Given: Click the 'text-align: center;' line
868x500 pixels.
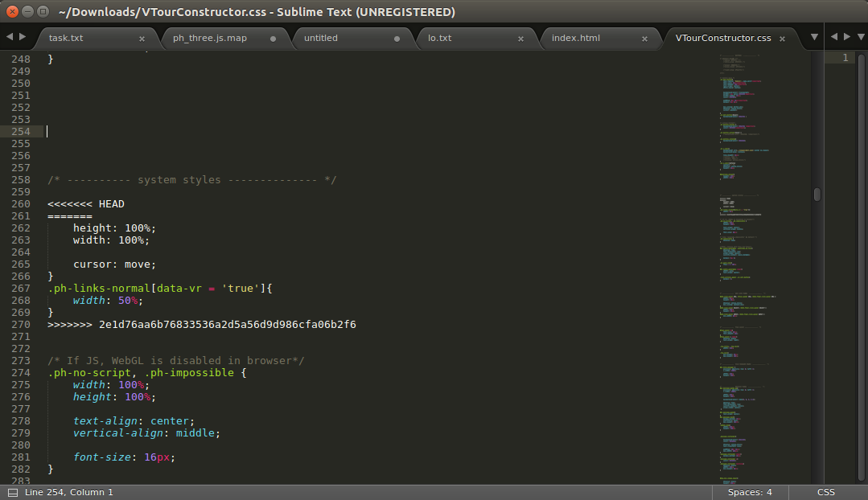Looking at the screenshot, I should 134,421.
